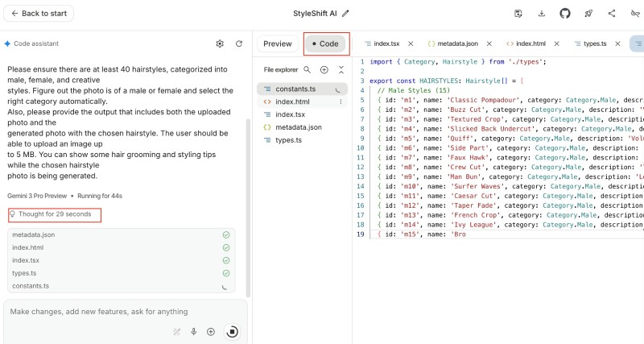Click the API key icon

(x=635, y=13)
